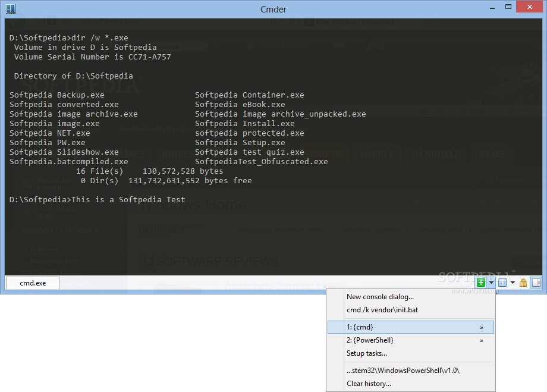This screenshot has width=547, height=392.
Task: Click 'Softpedia Backup.exe' in listing
Action: click(x=57, y=95)
